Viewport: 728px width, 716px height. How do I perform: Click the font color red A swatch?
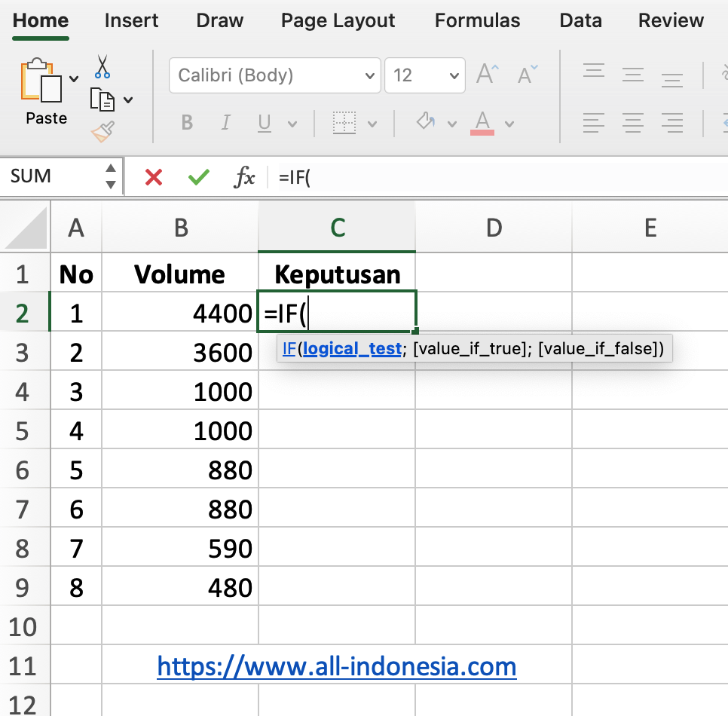click(482, 123)
